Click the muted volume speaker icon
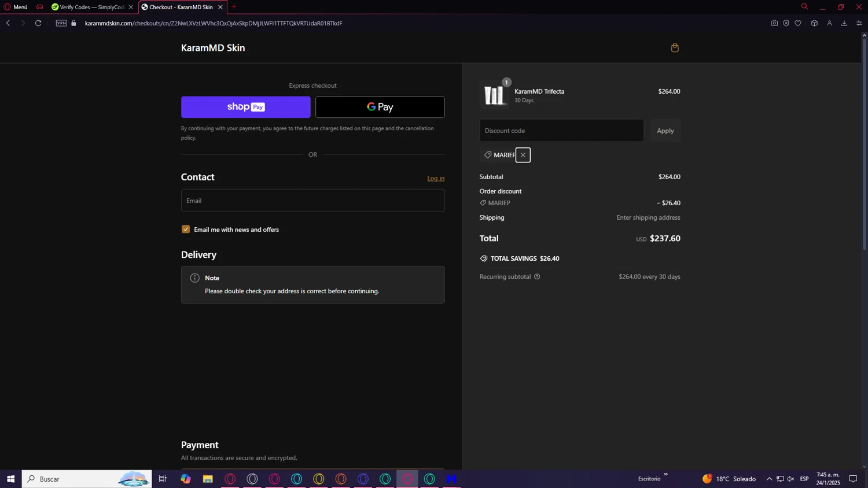 pyautogui.click(x=791, y=479)
